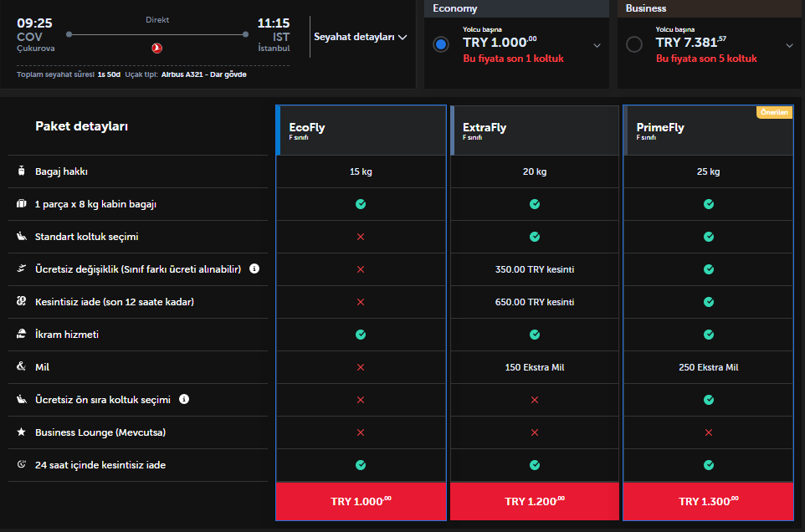Expand Seyahat detayları travel details
The width and height of the screenshot is (805, 532).
(x=360, y=37)
